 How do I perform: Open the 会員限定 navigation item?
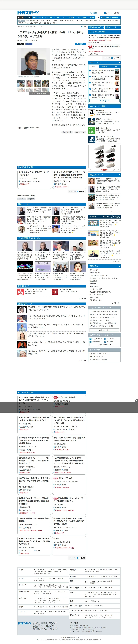point(28,17)
